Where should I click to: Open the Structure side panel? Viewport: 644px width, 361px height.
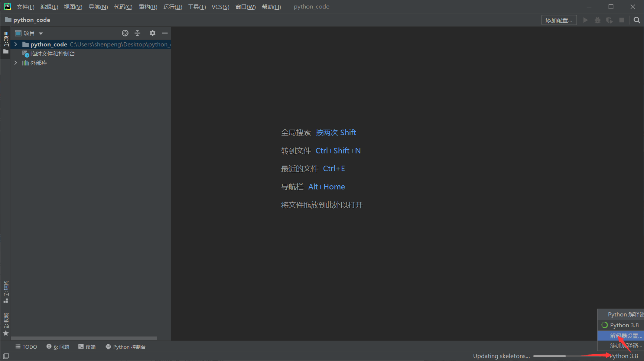[6, 292]
